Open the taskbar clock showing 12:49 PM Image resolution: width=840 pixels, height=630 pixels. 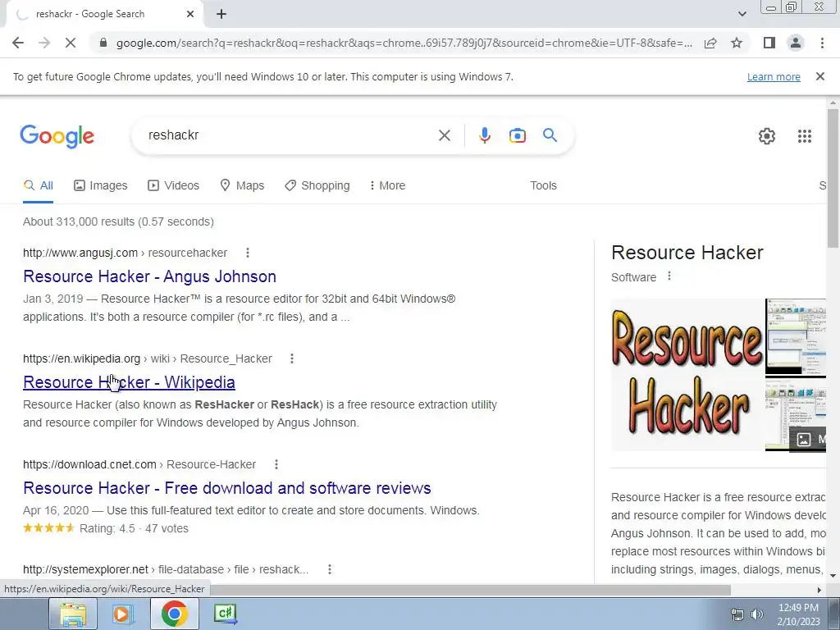pyautogui.click(x=798, y=614)
